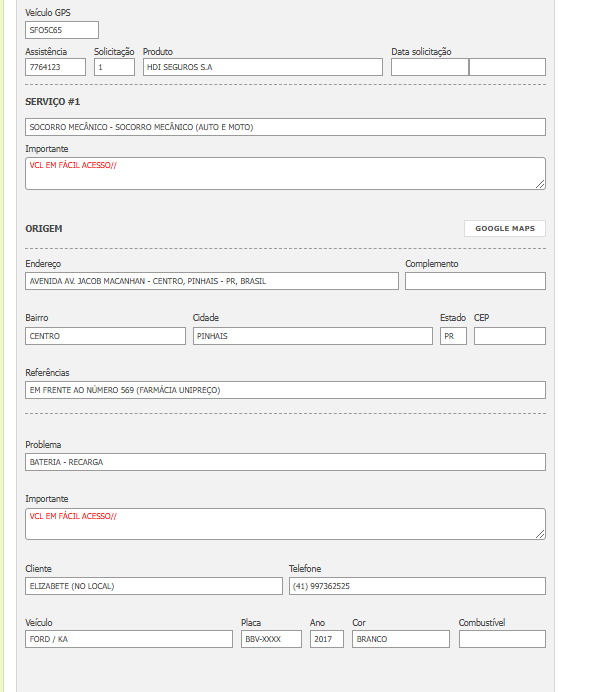Click the Endereço address field
The width and height of the screenshot is (601, 692).
pos(211,281)
